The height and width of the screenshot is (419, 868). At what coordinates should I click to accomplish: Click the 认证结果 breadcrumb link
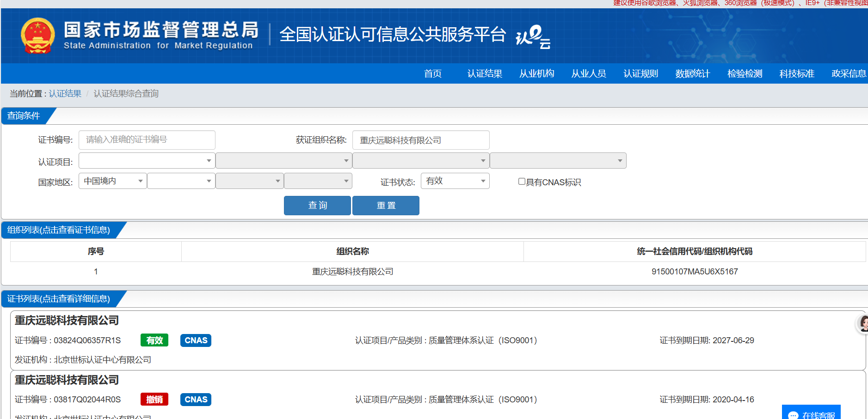pos(65,94)
